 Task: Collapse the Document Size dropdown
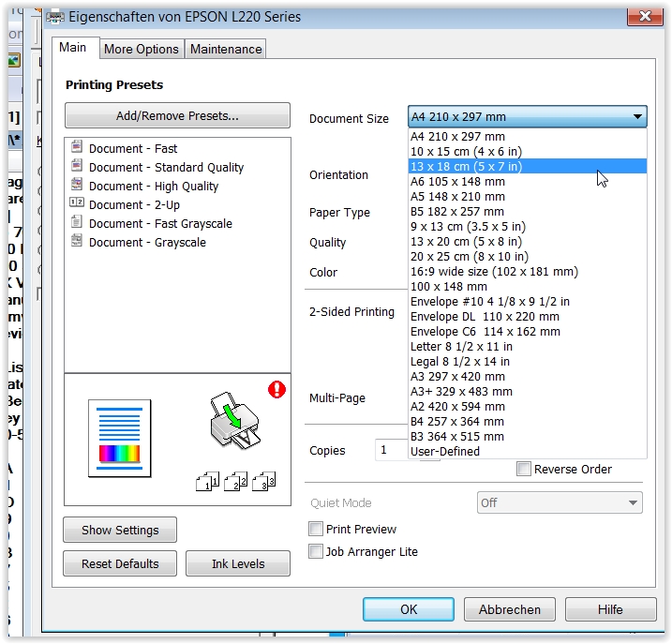637,117
